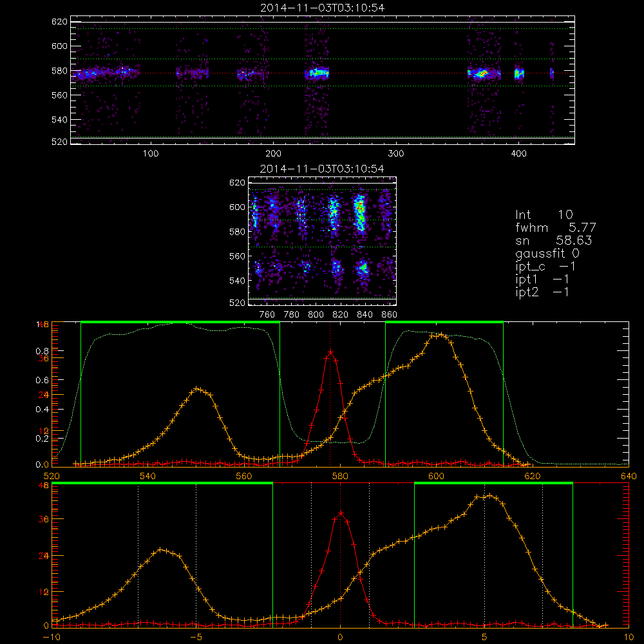Click the smaller orange peak near 550 in upper profile

(x=198, y=388)
